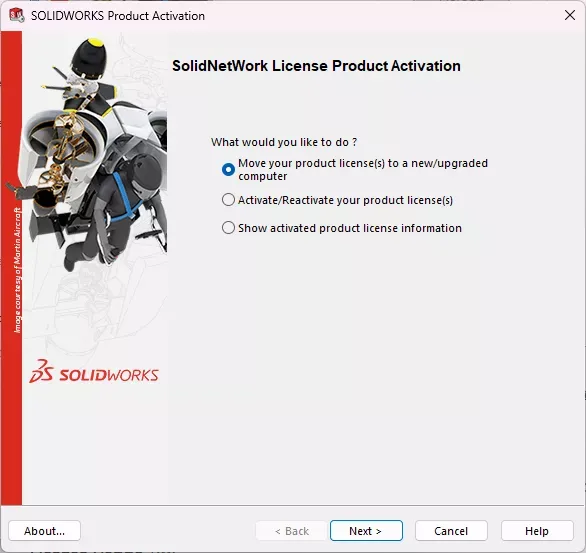Click the disabled Back button
Viewport: 586px width, 553px height.
292,531
